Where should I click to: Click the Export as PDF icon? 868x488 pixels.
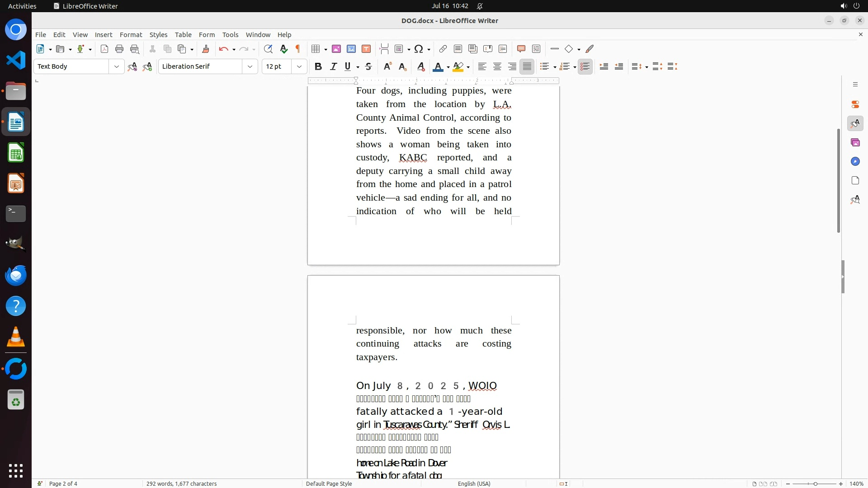tap(104, 49)
